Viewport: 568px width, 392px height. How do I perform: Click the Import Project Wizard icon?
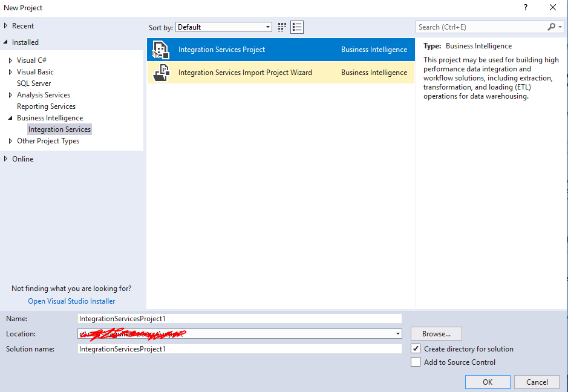[161, 73]
